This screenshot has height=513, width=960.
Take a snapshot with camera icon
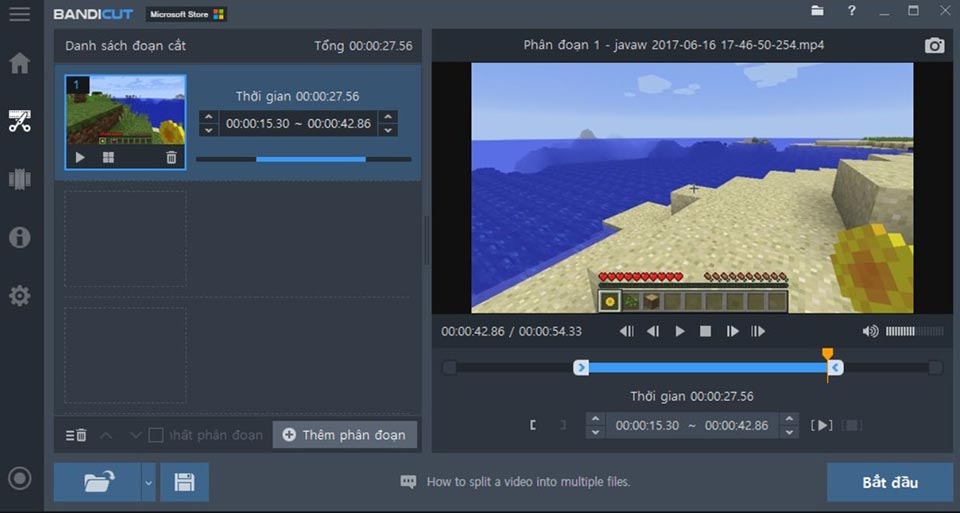pyautogui.click(x=934, y=45)
